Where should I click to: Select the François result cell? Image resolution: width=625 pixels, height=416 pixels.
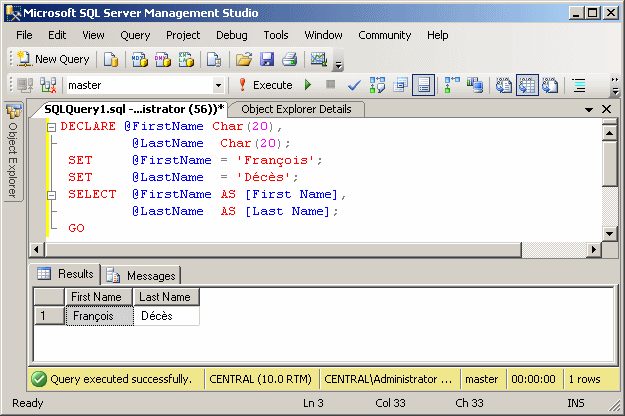pyautogui.click(x=100, y=316)
